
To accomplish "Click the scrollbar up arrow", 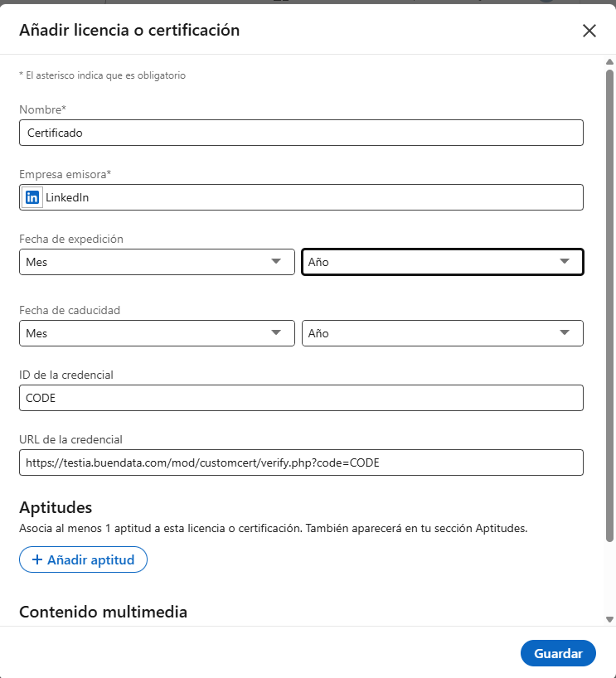I will click(x=609, y=61).
